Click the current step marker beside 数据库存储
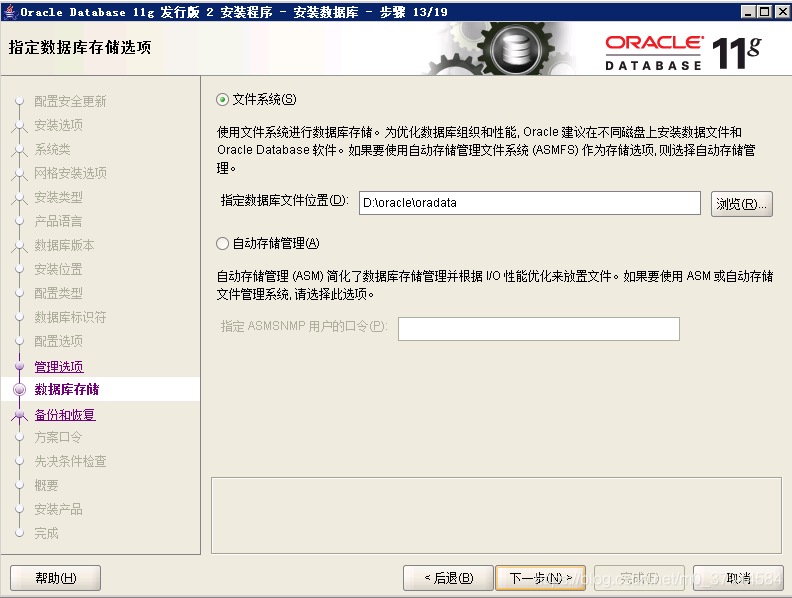 [x=19, y=389]
